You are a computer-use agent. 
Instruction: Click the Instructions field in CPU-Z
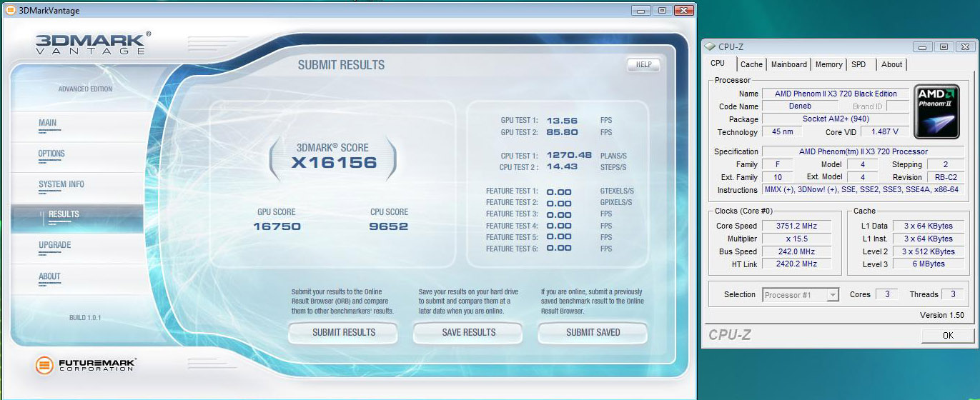click(x=863, y=190)
